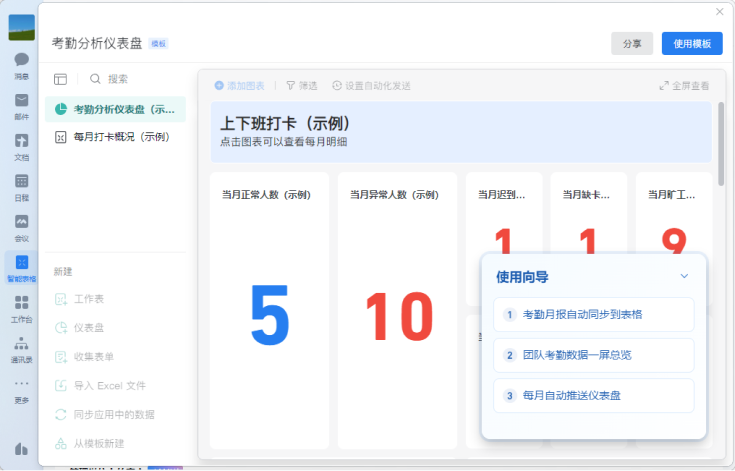The height and width of the screenshot is (471, 735).
Task: Click the 当月缺卡 card
Action: (x=588, y=213)
